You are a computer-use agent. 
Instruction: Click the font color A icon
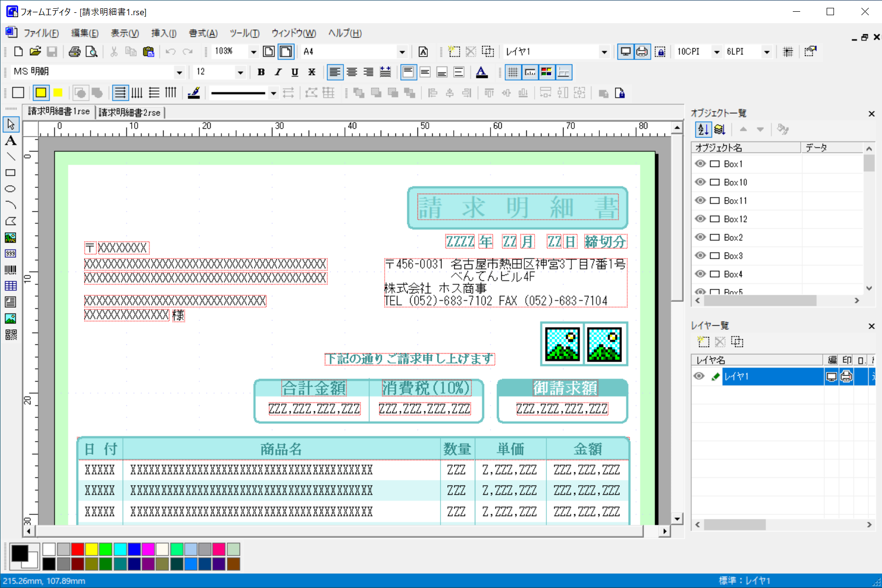pyautogui.click(x=482, y=73)
